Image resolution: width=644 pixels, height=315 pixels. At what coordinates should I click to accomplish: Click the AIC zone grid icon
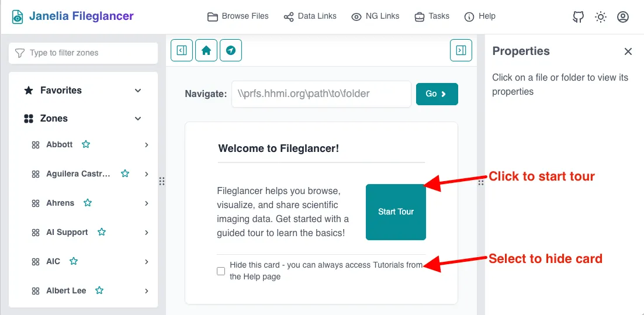pos(36,262)
